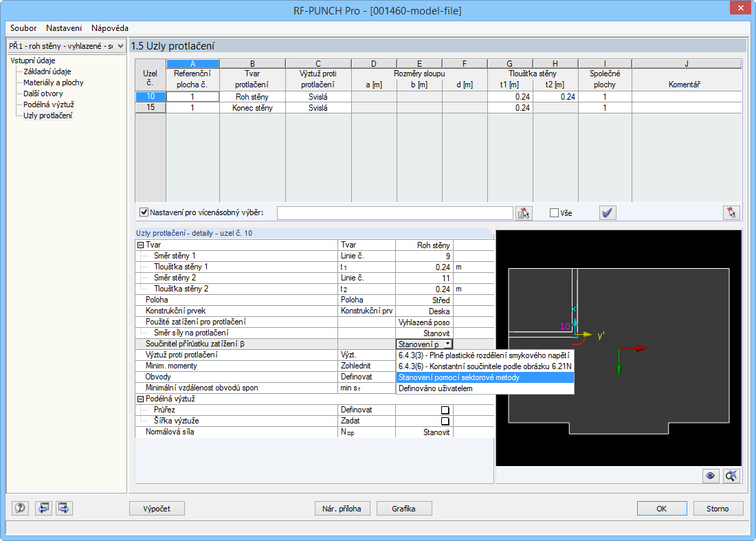
Task: Select Uzly protlačení tree item
Action: click(47, 115)
